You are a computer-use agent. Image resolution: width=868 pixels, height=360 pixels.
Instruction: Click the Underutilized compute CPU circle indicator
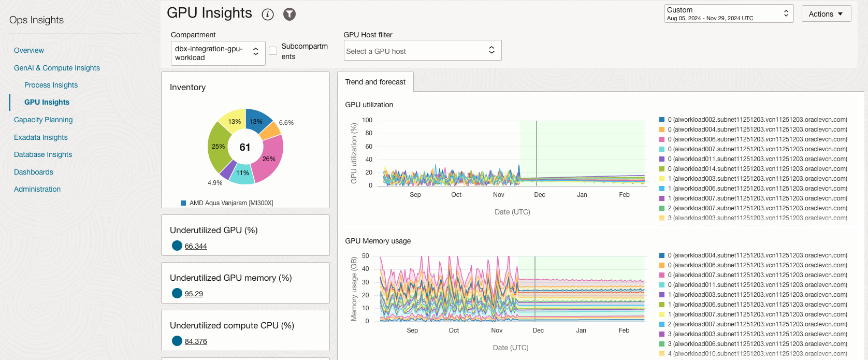click(x=177, y=341)
